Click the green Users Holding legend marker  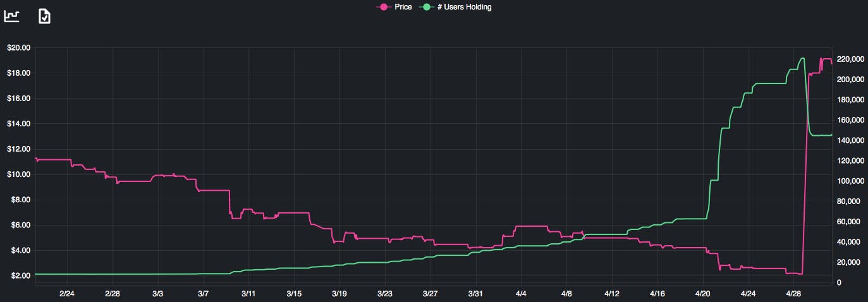tap(427, 7)
